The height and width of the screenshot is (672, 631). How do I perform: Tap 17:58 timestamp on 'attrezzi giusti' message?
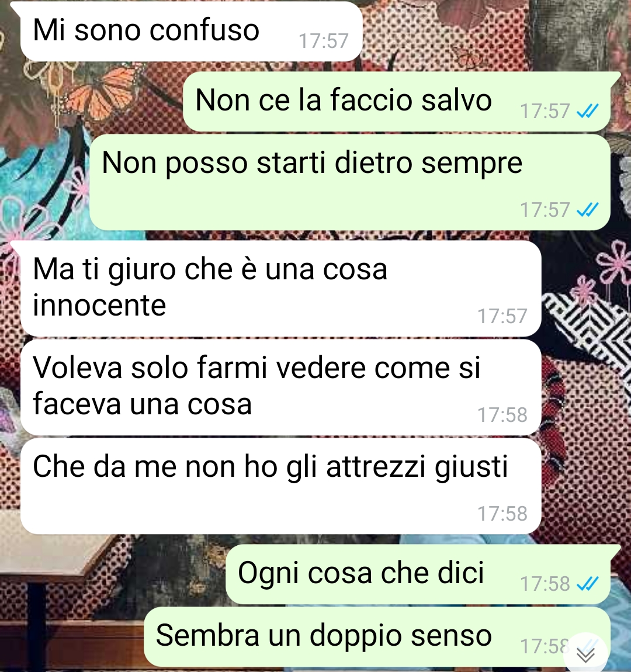tap(502, 514)
